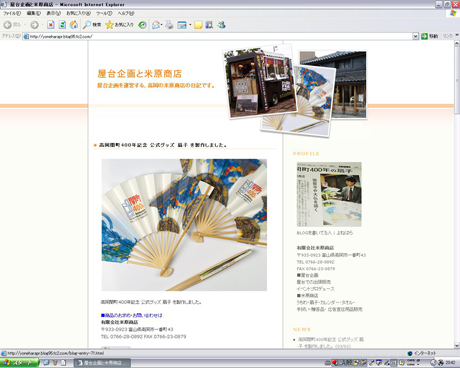The image size is (460, 368).
Task: Open the 表示 (View) menu
Action: coord(53,13)
